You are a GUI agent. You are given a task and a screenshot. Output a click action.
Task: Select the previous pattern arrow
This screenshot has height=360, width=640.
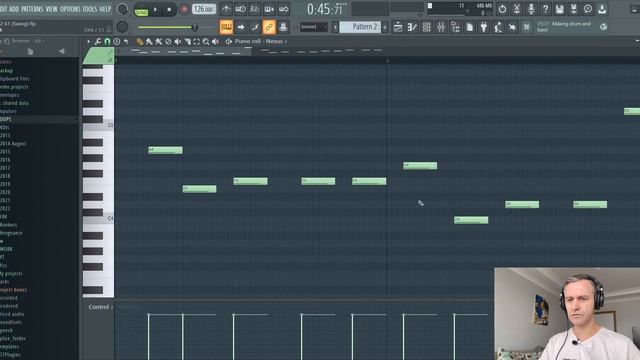[335, 27]
